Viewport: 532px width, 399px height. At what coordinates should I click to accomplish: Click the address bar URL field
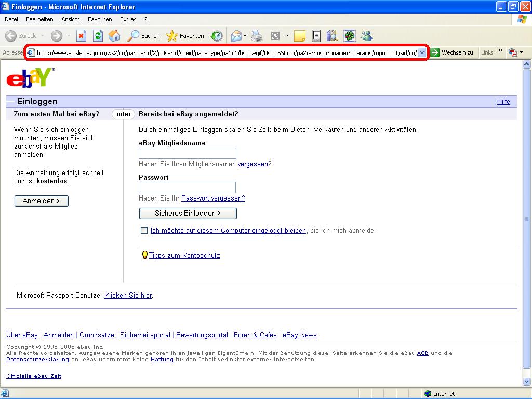pyautogui.click(x=227, y=52)
